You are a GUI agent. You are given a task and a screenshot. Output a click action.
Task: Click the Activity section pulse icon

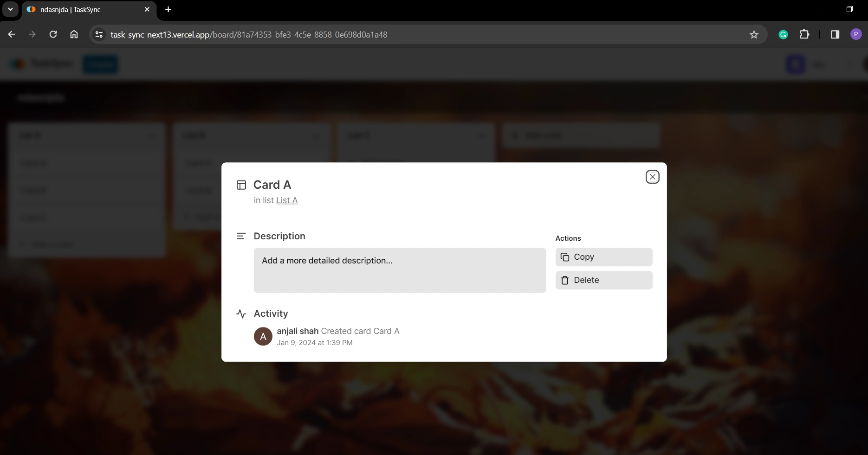tap(241, 314)
